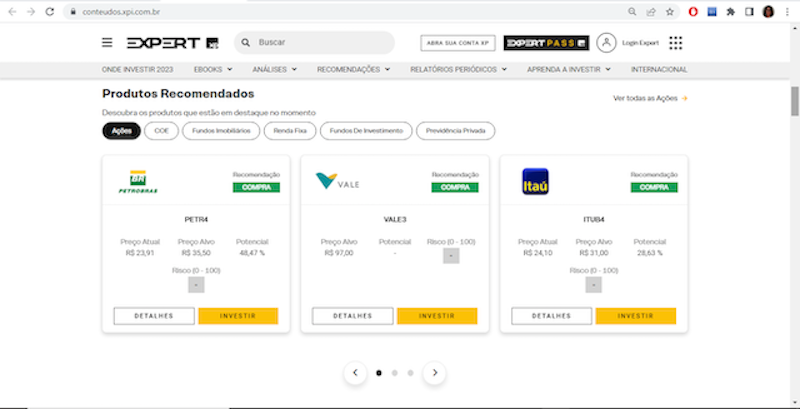800x409 pixels.
Task: Click the VALE3 risk indicator box
Action: [451, 255]
